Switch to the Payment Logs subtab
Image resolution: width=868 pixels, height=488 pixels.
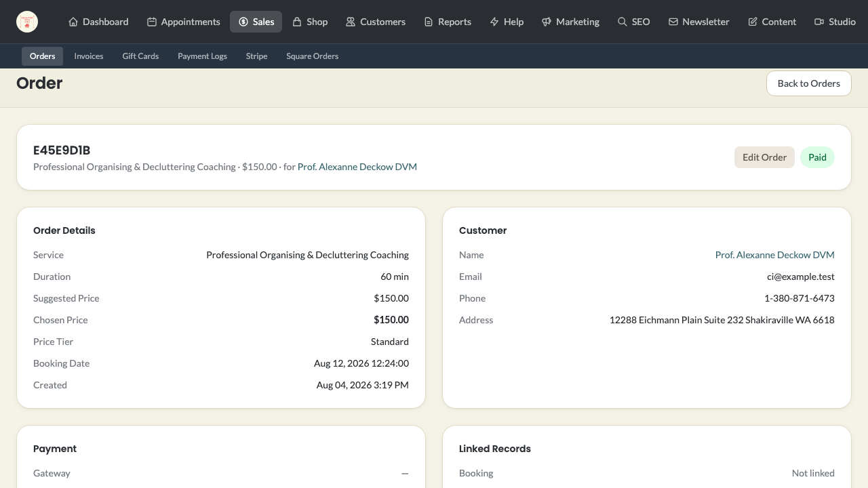click(x=202, y=56)
